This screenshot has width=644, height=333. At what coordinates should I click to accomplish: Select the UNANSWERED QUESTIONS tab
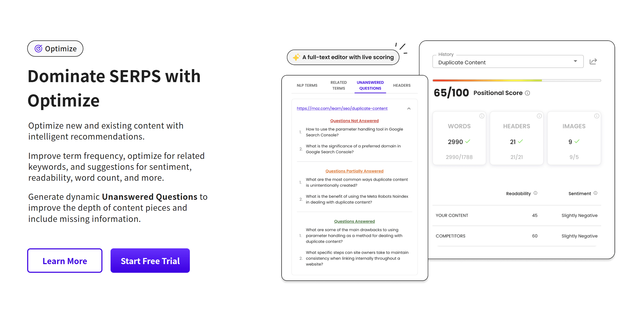[x=370, y=85]
